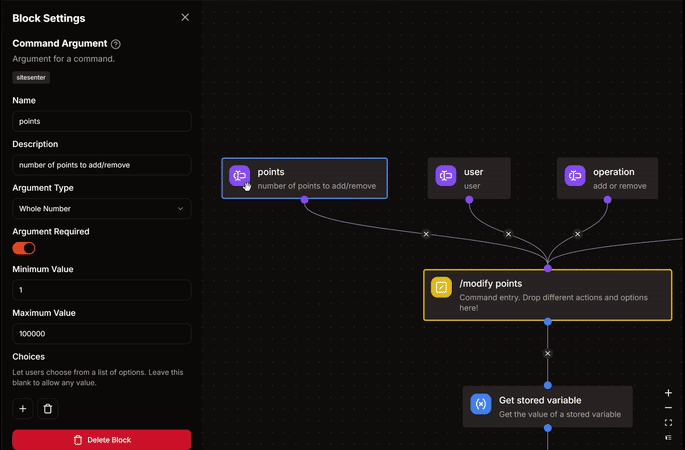Select the points argument block icon
The image size is (685, 450).
click(240, 176)
